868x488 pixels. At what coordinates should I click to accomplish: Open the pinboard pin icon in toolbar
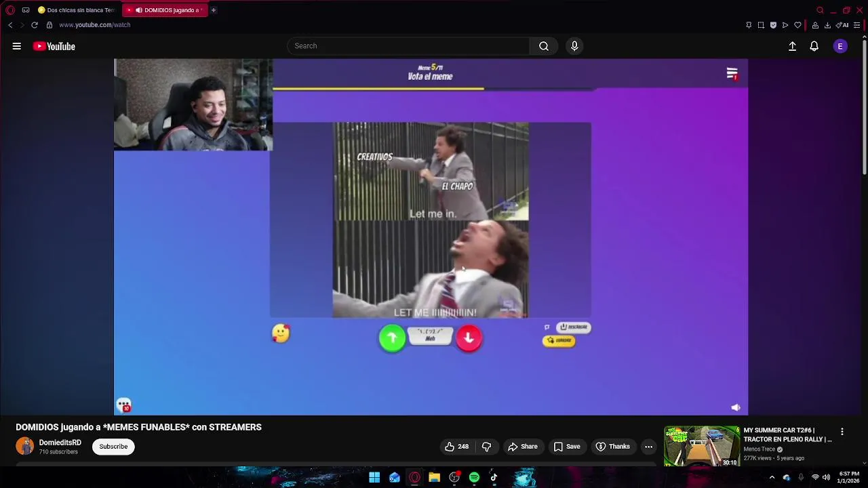(x=749, y=25)
